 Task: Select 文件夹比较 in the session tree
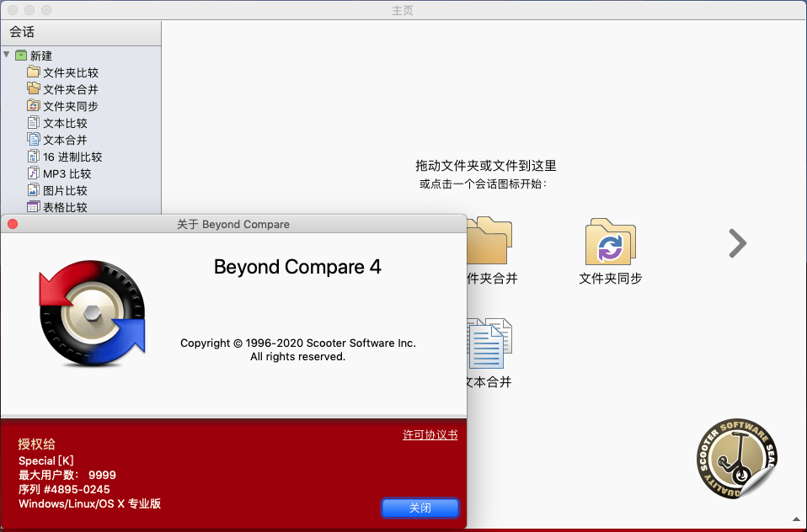71,72
